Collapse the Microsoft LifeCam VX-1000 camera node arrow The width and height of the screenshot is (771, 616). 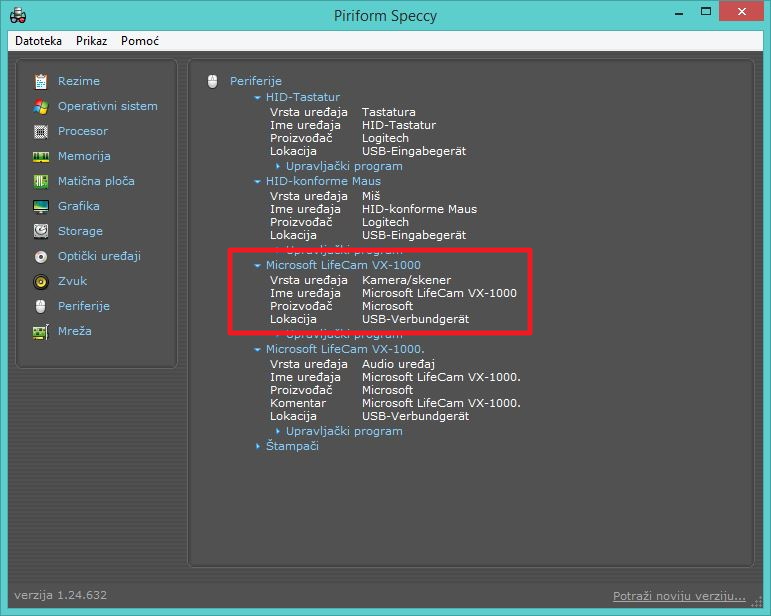(x=257, y=265)
